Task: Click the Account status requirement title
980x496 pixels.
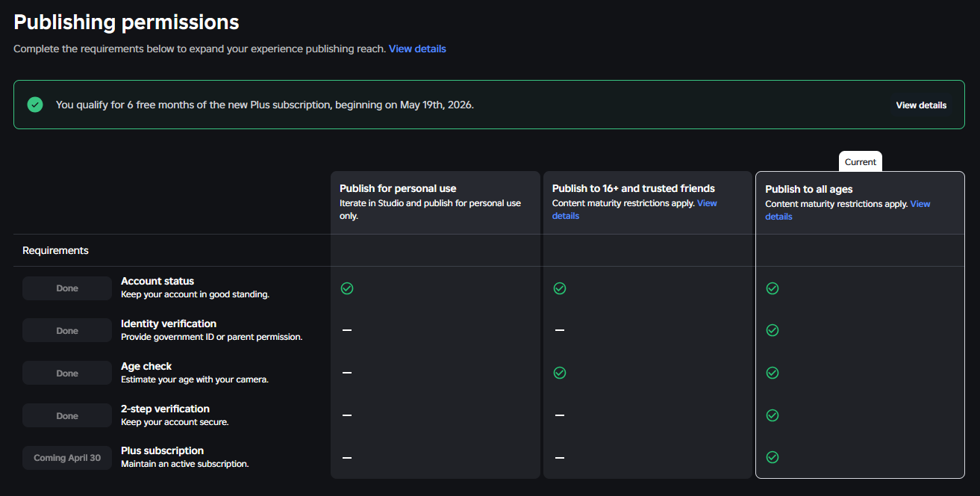Action: point(157,281)
